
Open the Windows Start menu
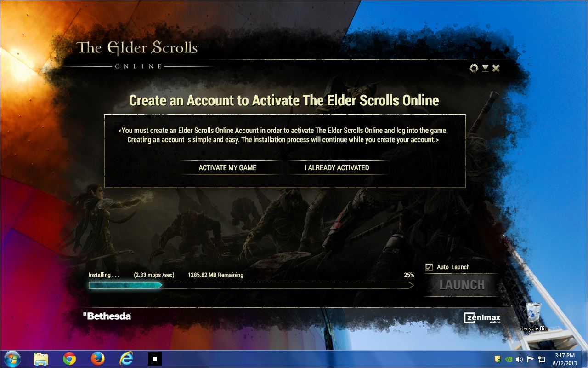tap(12, 359)
